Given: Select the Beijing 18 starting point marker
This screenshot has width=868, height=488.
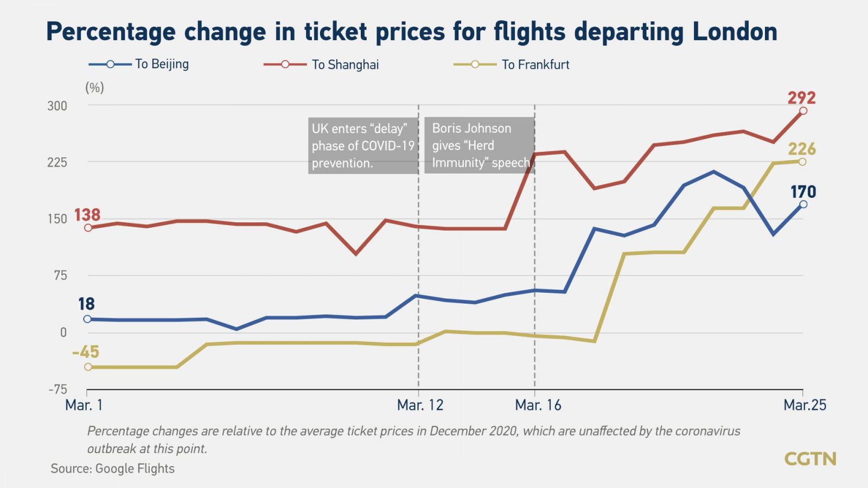Looking at the screenshot, I should (87, 319).
